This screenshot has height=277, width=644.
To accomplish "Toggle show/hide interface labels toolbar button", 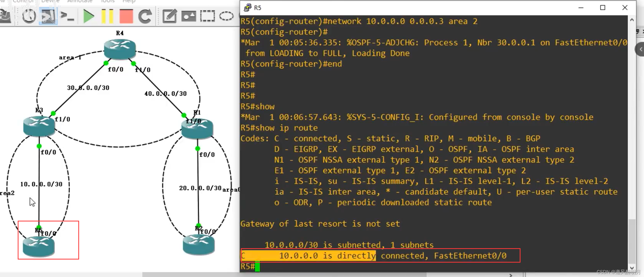I will coord(48,16).
